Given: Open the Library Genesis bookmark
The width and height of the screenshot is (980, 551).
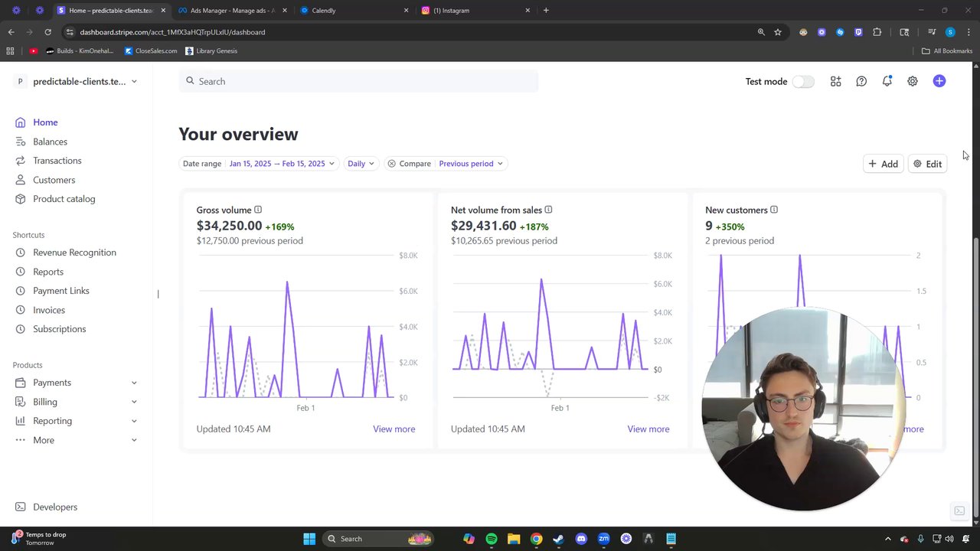Looking at the screenshot, I should [x=211, y=51].
